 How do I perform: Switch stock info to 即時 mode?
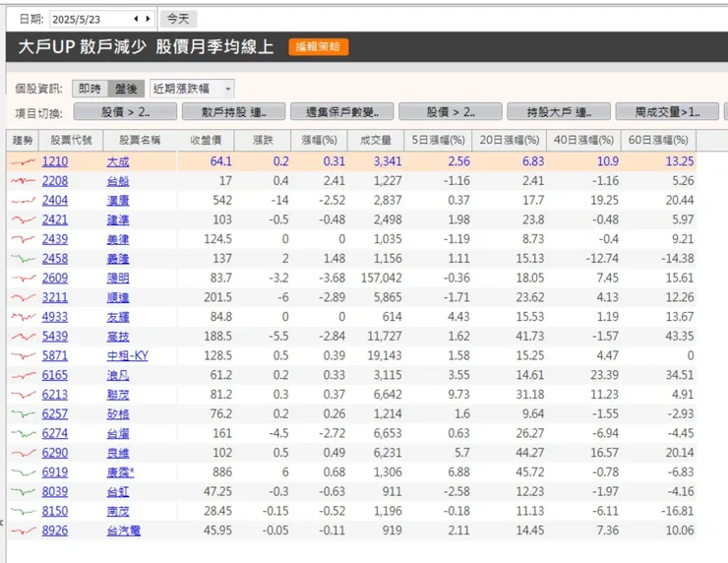tap(91, 89)
